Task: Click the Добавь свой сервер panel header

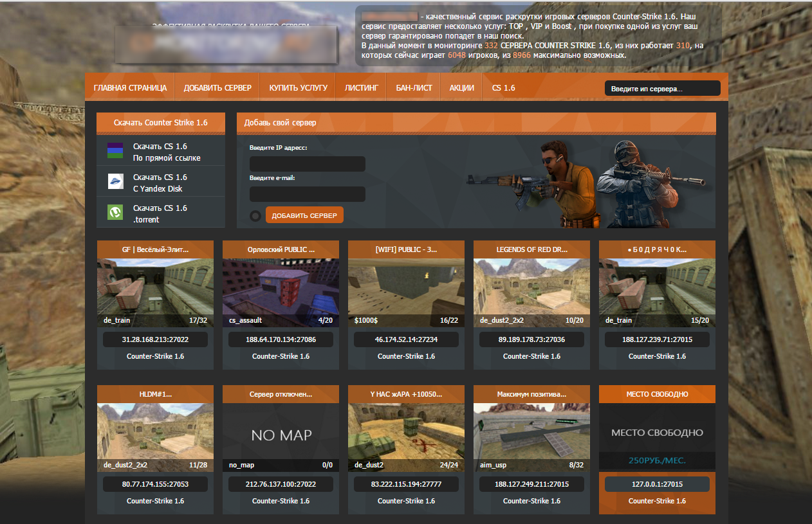Action: click(476, 122)
